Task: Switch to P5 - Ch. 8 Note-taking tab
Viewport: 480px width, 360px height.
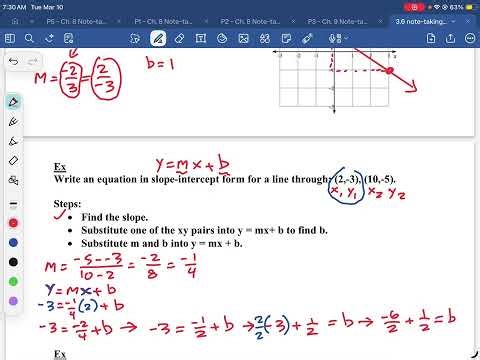Action: coord(76,21)
